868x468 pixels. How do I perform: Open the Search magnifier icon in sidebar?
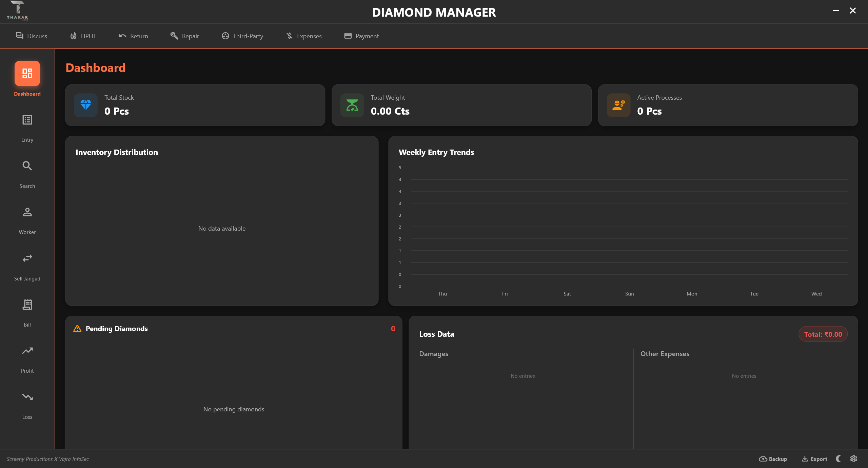(27, 166)
